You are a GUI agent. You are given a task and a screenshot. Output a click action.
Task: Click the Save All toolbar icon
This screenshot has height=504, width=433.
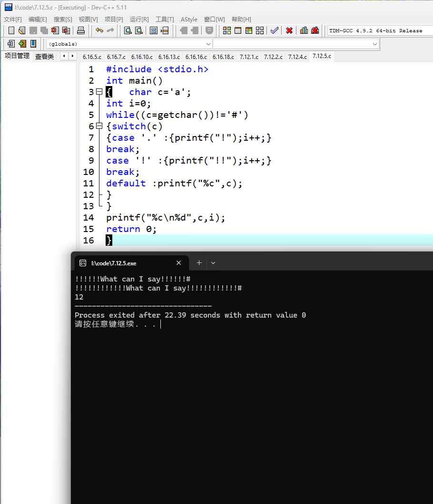coord(44,30)
